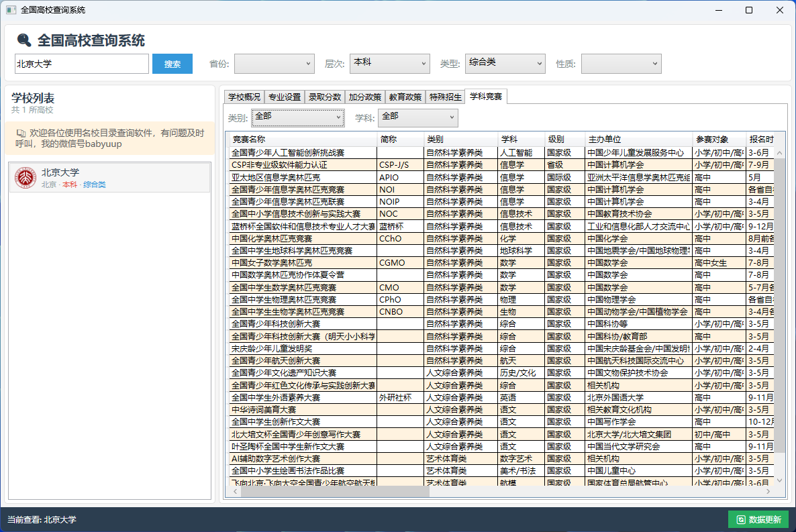Select 北京大学 in the school list
The width and height of the screenshot is (796, 532).
click(x=109, y=178)
